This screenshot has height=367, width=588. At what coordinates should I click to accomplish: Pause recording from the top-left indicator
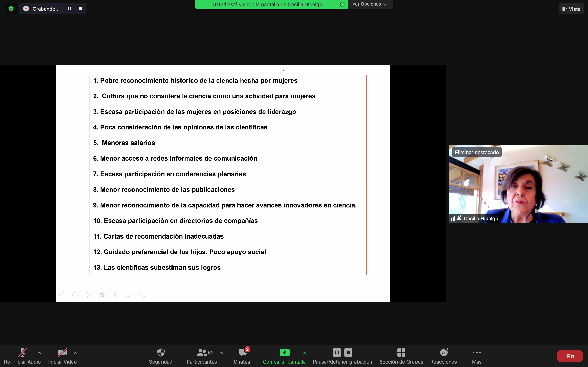click(x=69, y=9)
